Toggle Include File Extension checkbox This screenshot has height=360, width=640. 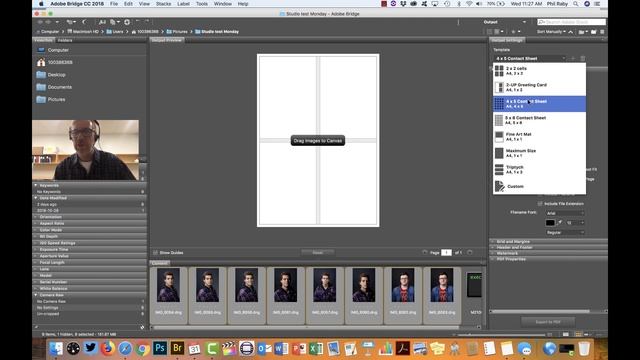click(540, 204)
